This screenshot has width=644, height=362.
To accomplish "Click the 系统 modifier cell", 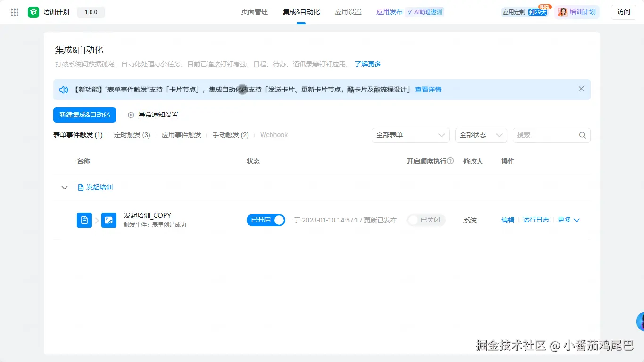I will (x=470, y=220).
